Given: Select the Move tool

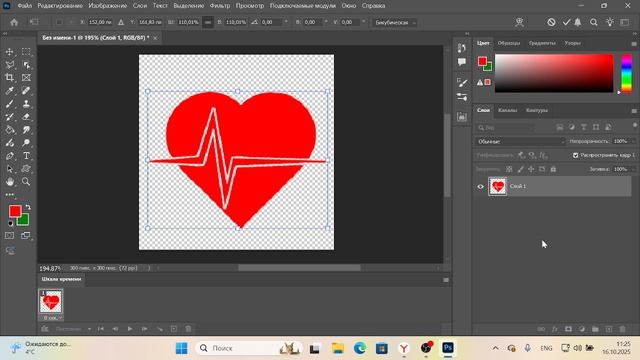Looking at the screenshot, I should [9, 52].
